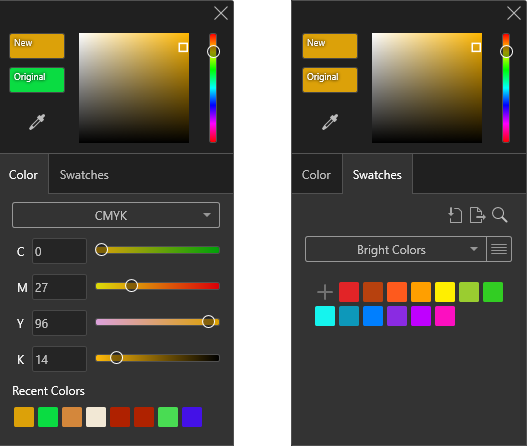Click the K value input field

coord(59,359)
